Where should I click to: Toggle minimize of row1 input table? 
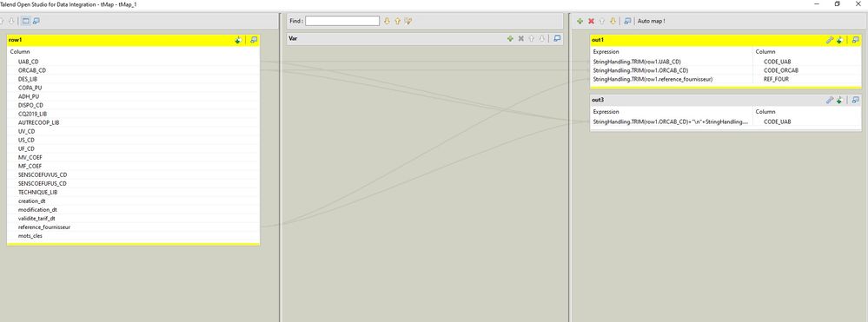point(254,40)
